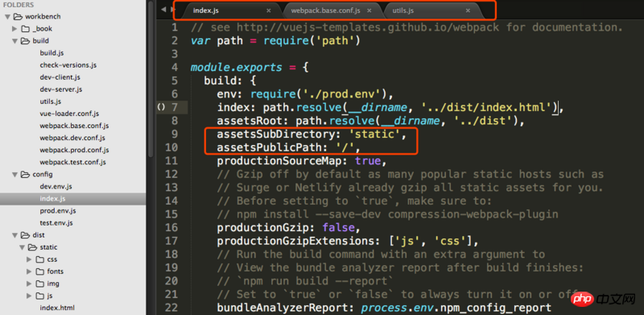
Task: Open utils.js in the build folder
Action: pos(51,102)
